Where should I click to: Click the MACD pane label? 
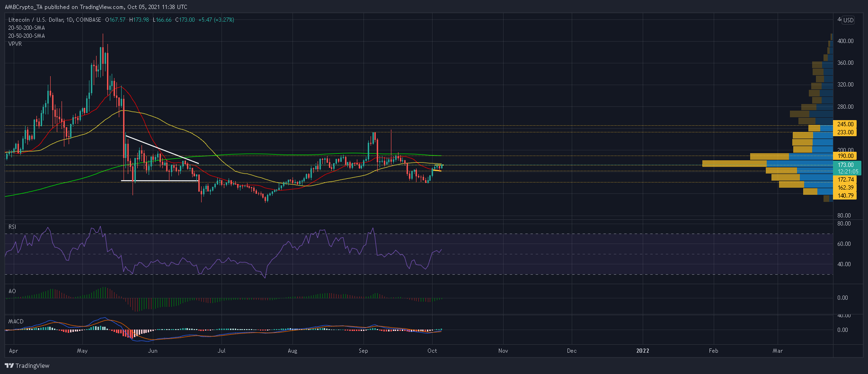point(16,322)
